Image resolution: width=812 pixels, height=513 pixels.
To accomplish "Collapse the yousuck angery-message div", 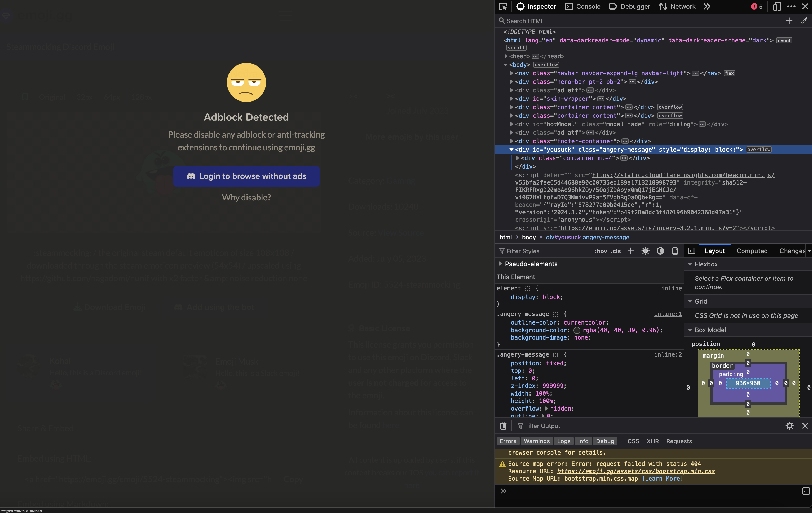I will [x=511, y=150].
